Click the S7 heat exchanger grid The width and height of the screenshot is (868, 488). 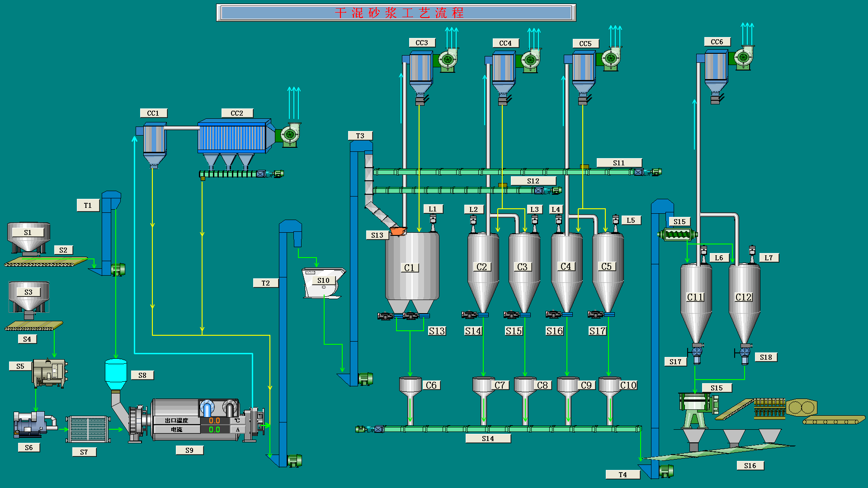click(88, 429)
